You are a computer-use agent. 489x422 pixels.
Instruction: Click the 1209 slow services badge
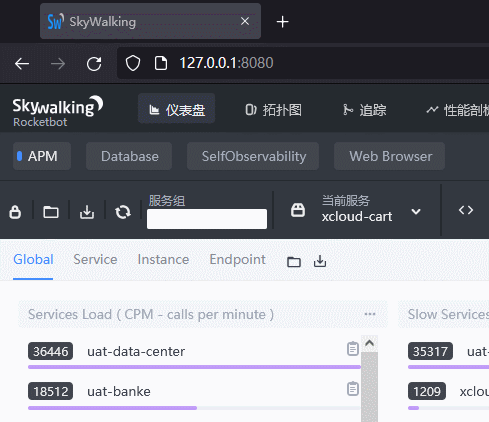click(x=427, y=391)
